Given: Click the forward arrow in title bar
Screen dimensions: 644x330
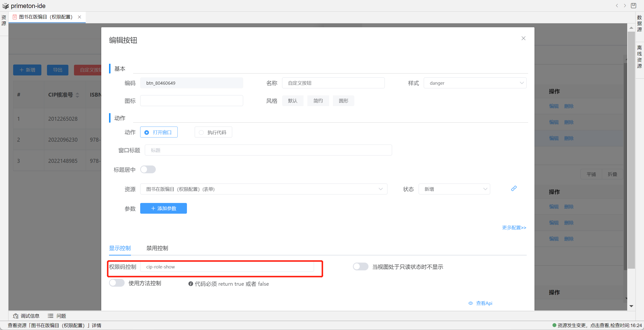Looking at the screenshot, I should [x=625, y=6].
